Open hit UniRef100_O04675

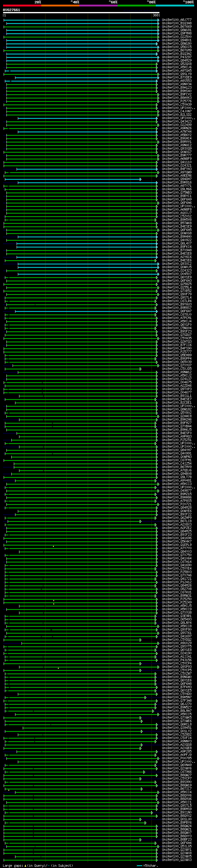176,382
